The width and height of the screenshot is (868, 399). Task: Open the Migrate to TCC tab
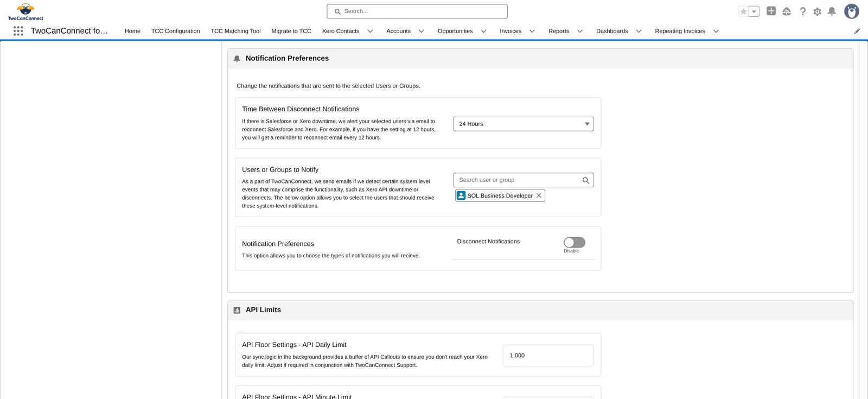[x=291, y=31]
